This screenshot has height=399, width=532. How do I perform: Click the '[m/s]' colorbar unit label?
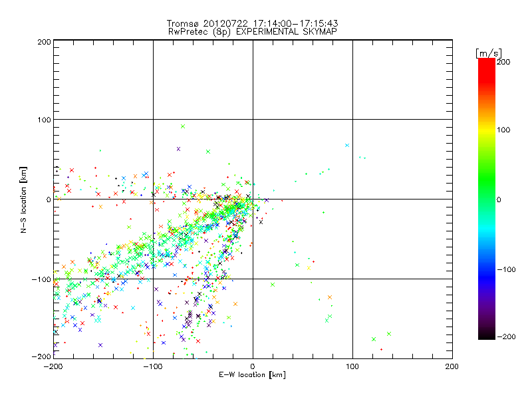(x=489, y=53)
